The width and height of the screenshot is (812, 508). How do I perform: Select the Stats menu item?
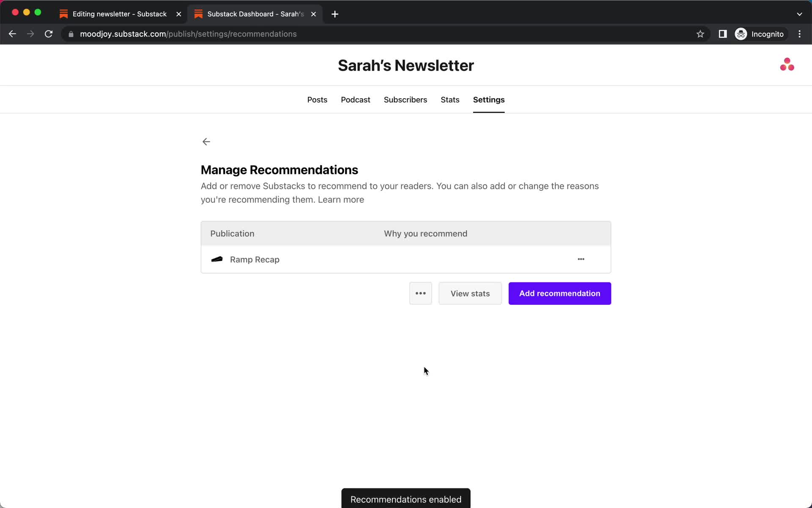pyautogui.click(x=450, y=99)
